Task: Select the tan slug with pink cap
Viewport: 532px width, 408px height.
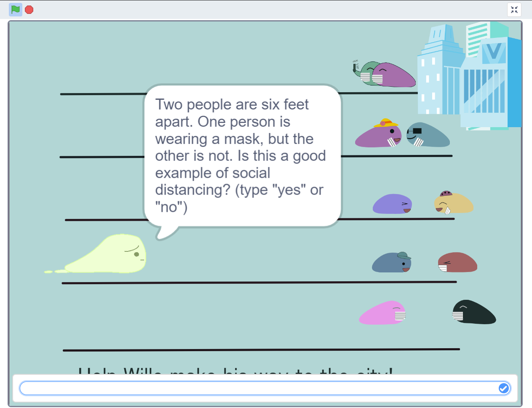Action: (454, 203)
